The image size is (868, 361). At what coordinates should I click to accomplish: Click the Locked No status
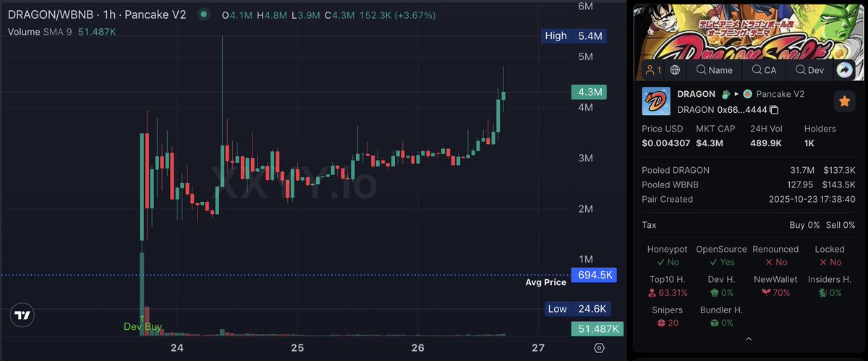pos(829,263)
